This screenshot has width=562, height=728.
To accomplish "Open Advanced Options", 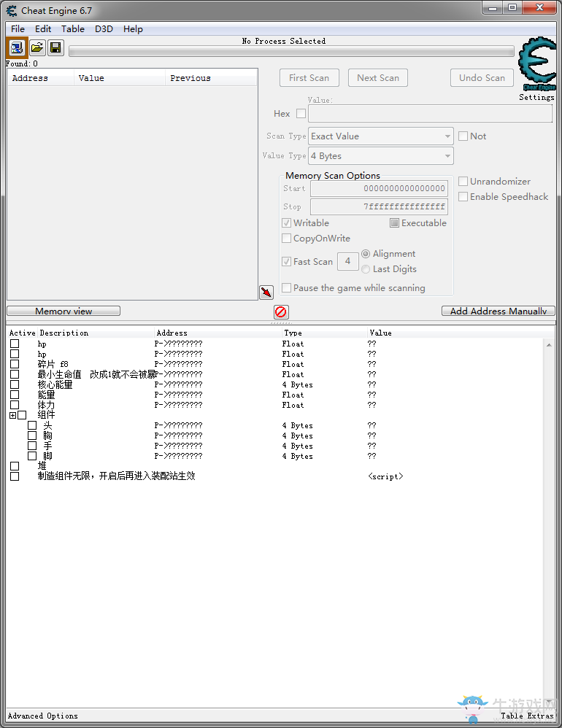I will 43,716.
